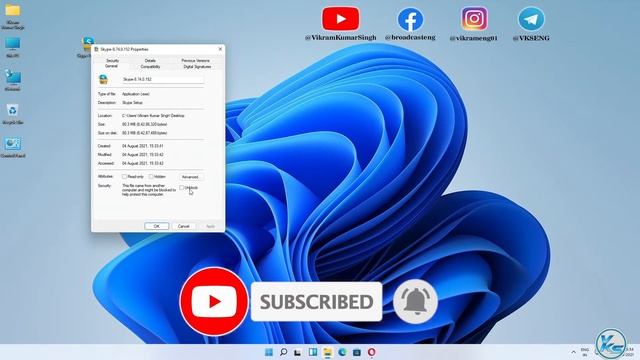The image size is (640, 360).
Task: Open taskbar Search
Action: [283, 352]
